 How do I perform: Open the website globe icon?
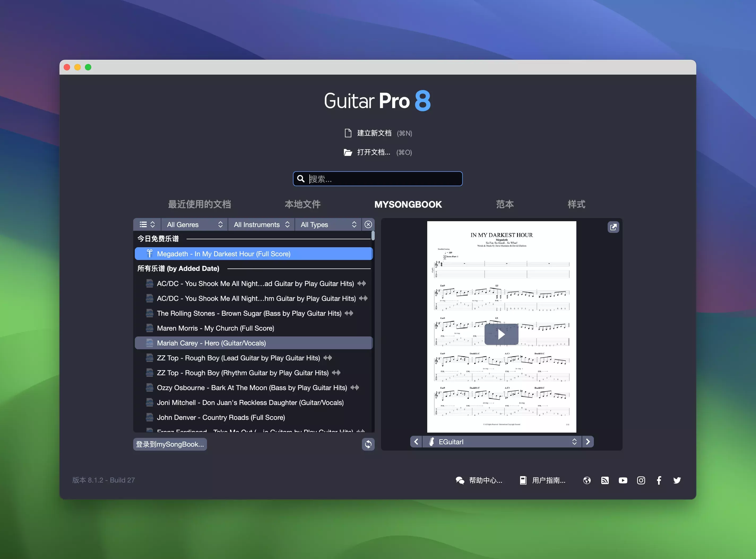(587, 480)
